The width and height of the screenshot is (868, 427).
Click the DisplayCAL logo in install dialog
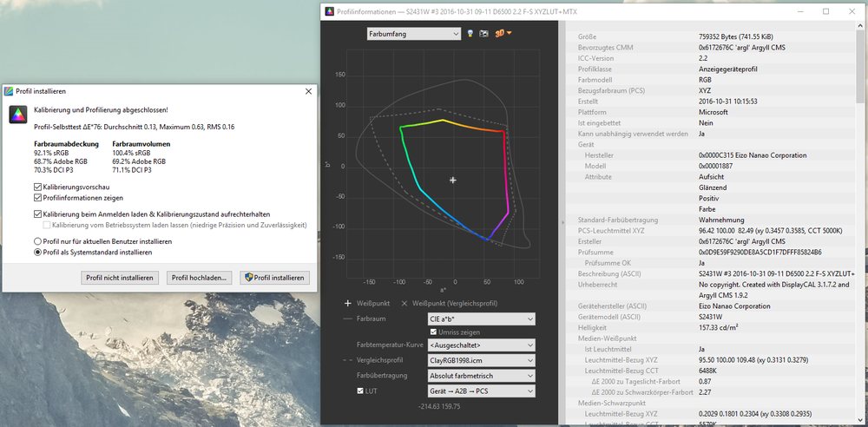pyautogui.click(x=16, y=116)
